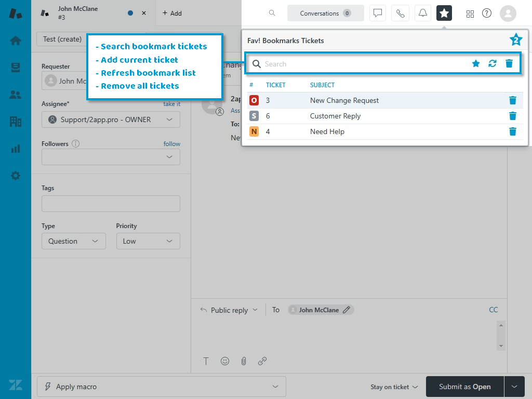The height and width of the screenshot is (399, 532).
Task: Click Submit as Open button
Action: pyautogui.click(x=464, y=387)
